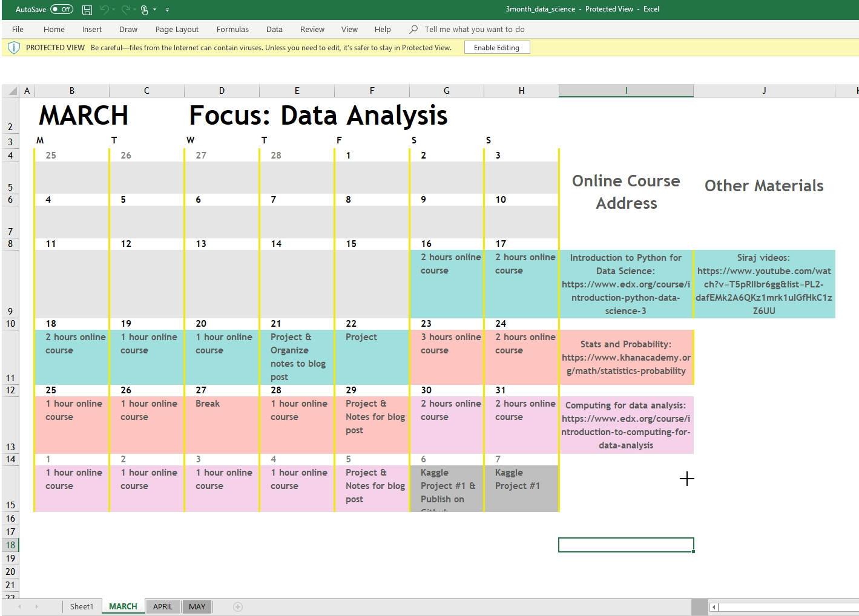Viewport: 859px width, 616px height.
Task: Click the Enable Editing button
Action: click(496, 48)
